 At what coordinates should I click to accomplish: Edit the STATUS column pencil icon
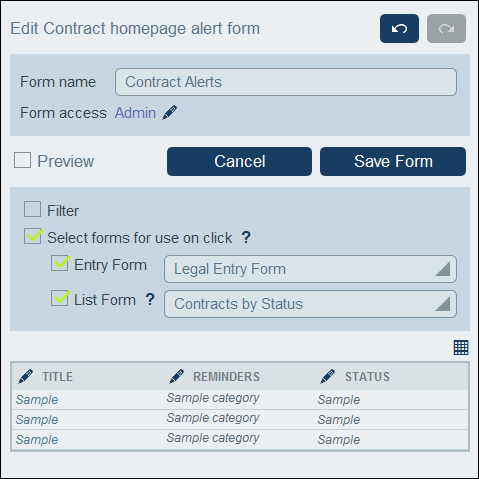coord(327,377)
